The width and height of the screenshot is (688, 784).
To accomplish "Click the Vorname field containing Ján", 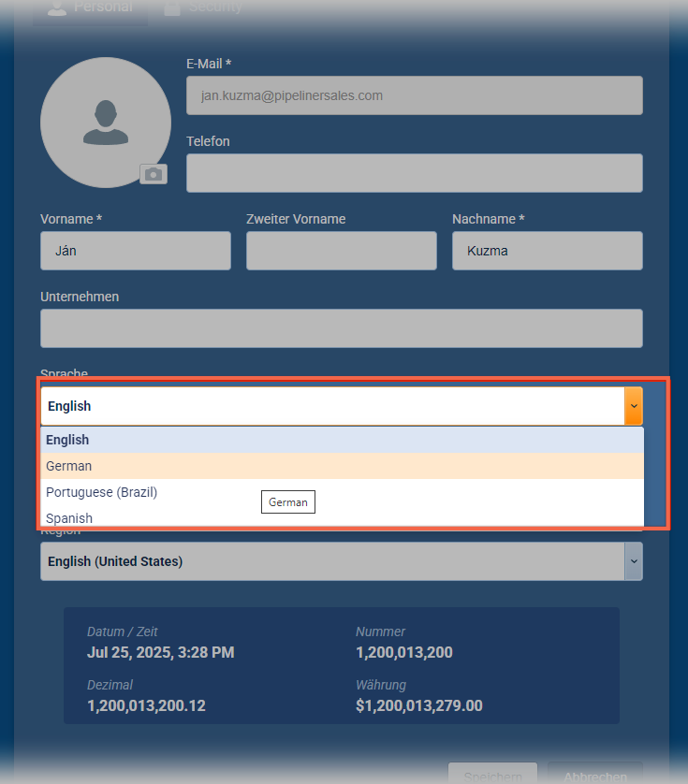I will point(135,251).
